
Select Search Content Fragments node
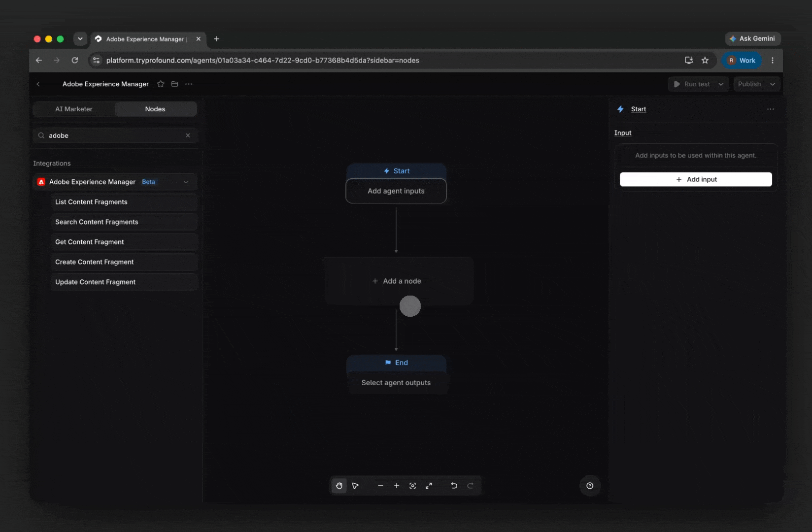click(124, 222)
